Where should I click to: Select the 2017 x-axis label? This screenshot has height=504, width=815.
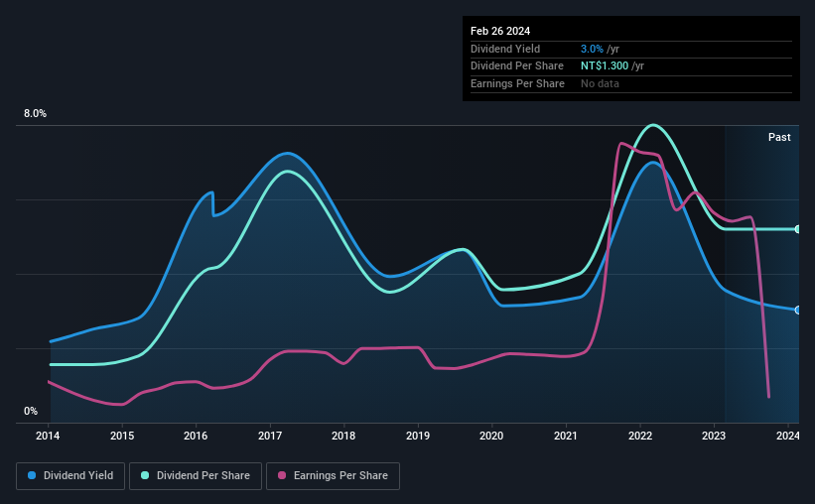pos(270,436)
